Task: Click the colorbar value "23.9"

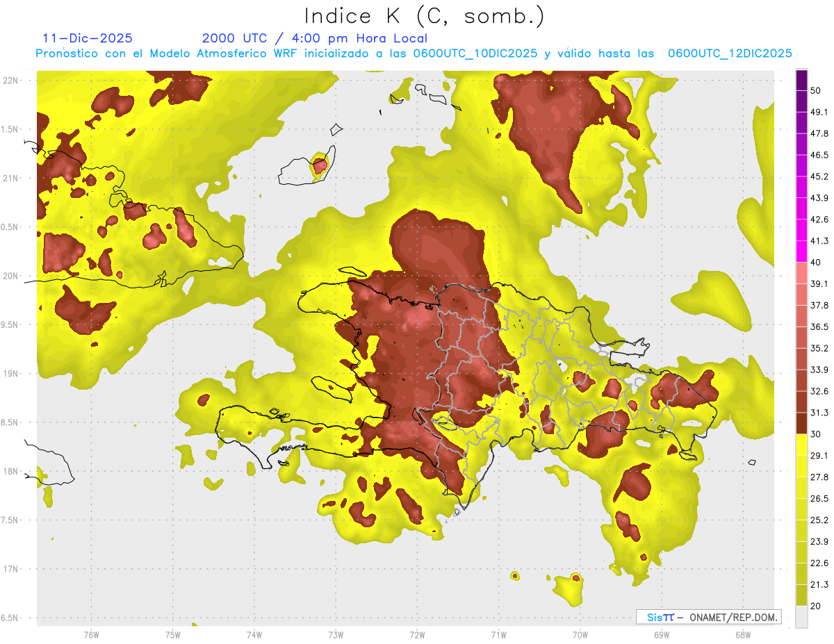Action: click(x=819, y=541)
